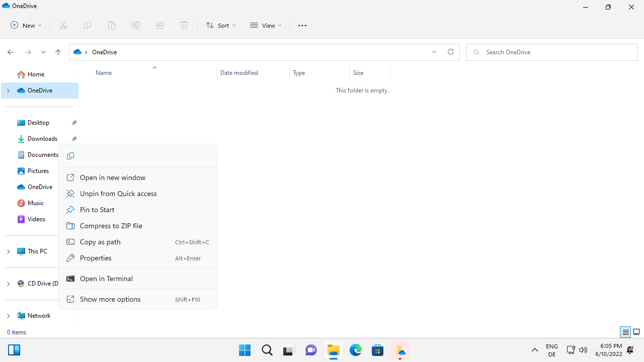Click the Delete icon in the toolbar
Viewport: 644px width, 362px height.
pyautogui.click(x=184, y=25)
